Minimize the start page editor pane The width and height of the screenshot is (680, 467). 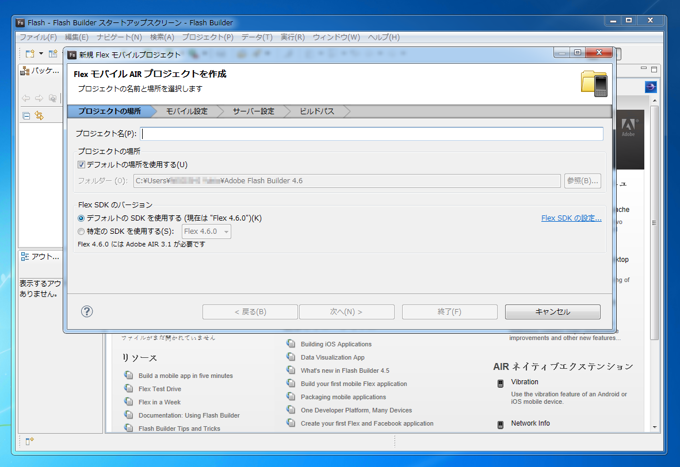point(644,69)
